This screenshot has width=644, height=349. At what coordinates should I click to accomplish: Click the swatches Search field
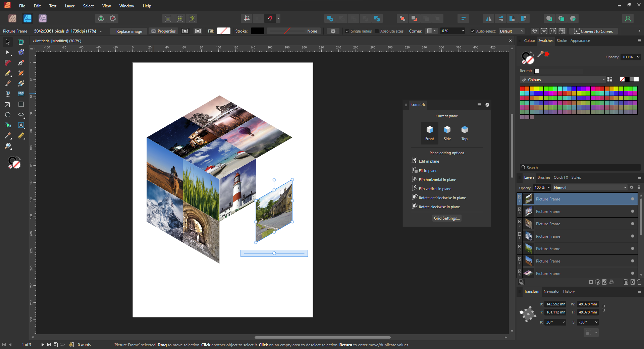[580, 168]
